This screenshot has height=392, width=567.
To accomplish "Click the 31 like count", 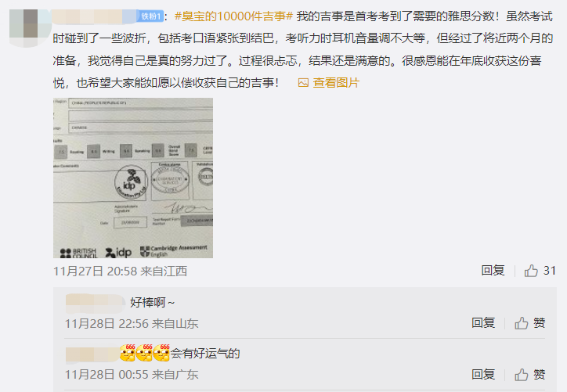I will click(550, 271).
